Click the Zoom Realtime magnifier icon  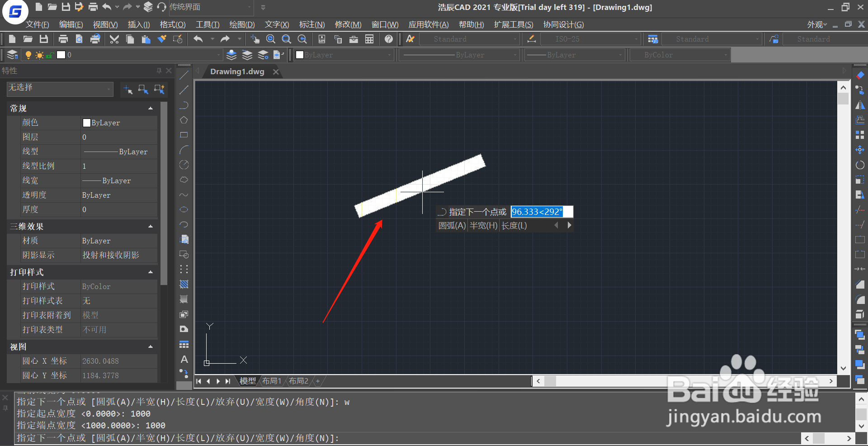271,39
